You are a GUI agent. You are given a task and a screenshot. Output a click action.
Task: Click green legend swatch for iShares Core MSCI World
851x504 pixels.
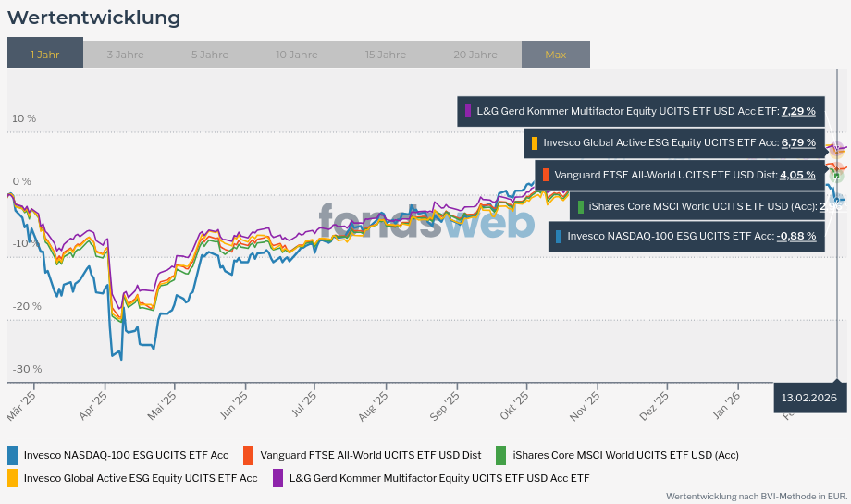click(x=501, y=455)
